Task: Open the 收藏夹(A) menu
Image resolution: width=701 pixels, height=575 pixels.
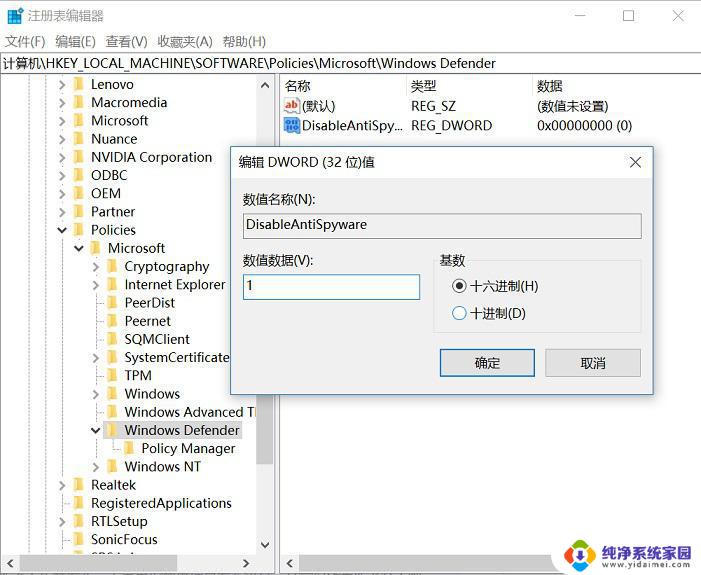Action: 185,42
